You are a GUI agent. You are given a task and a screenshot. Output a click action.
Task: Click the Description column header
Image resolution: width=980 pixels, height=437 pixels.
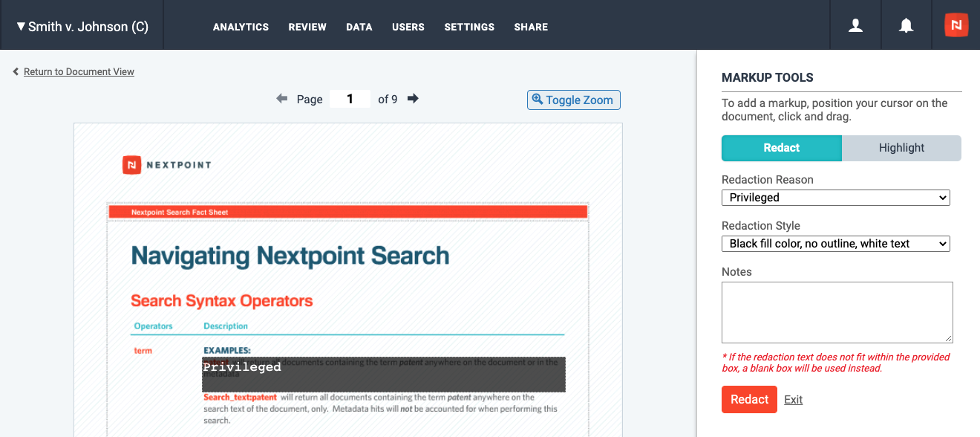[226, 326]
